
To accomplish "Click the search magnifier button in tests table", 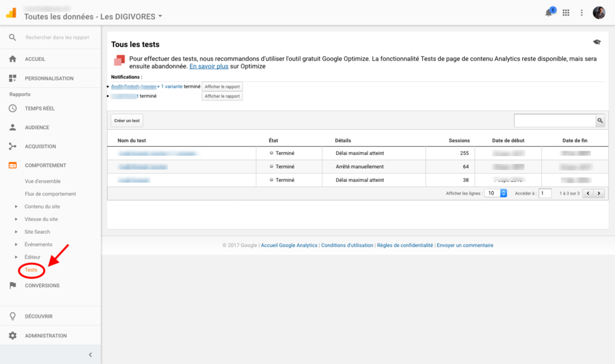I will [599, 121].
